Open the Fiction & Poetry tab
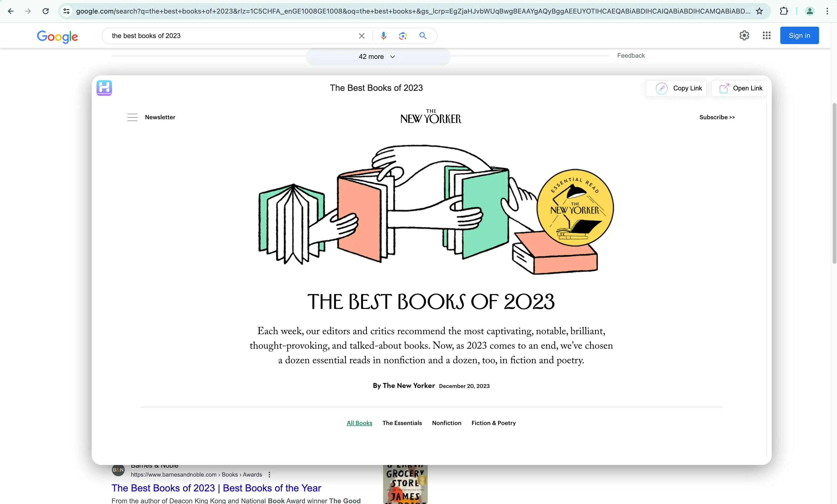The height and width of the screenshot is (504, 837). (x=494, y=423)
